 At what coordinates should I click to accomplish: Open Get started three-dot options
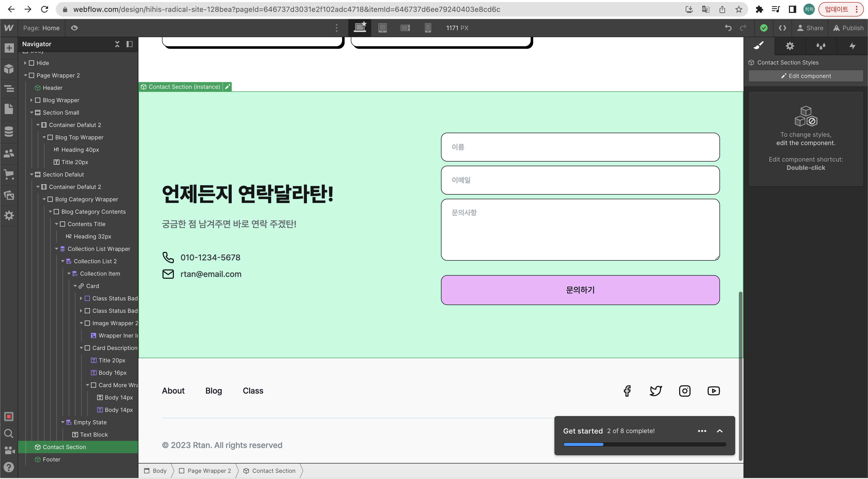(x=702, y=431)
